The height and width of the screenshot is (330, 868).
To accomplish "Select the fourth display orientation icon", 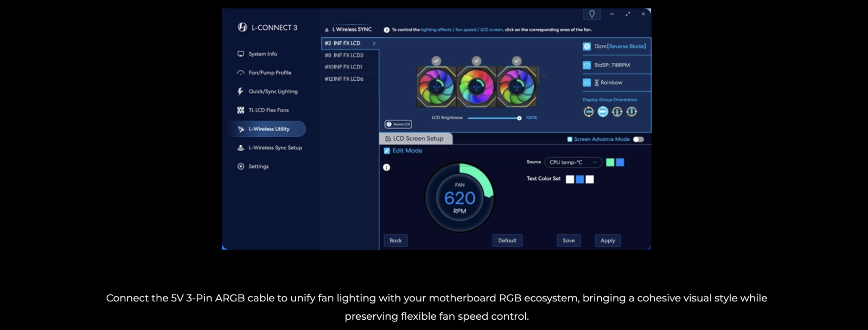I will [x=631, y=112].
